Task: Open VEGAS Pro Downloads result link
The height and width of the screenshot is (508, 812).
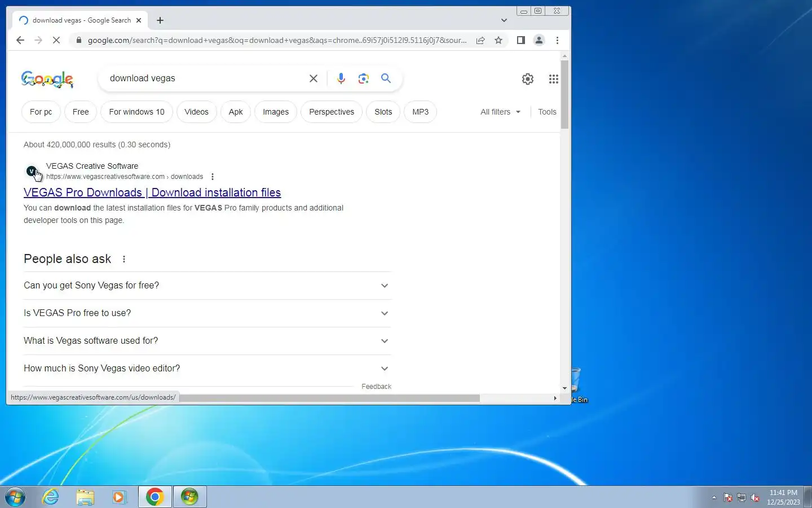Action: click(152, 192)
